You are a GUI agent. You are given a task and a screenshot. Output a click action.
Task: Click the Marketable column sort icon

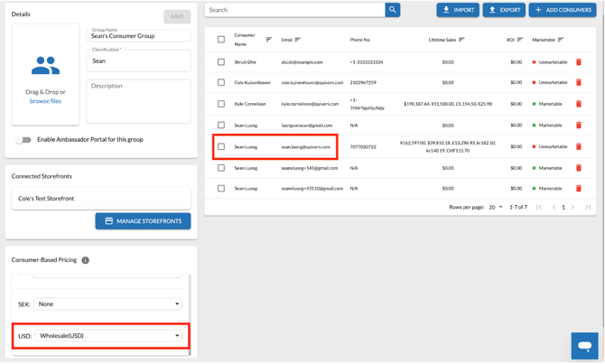(x=560, y=40)
